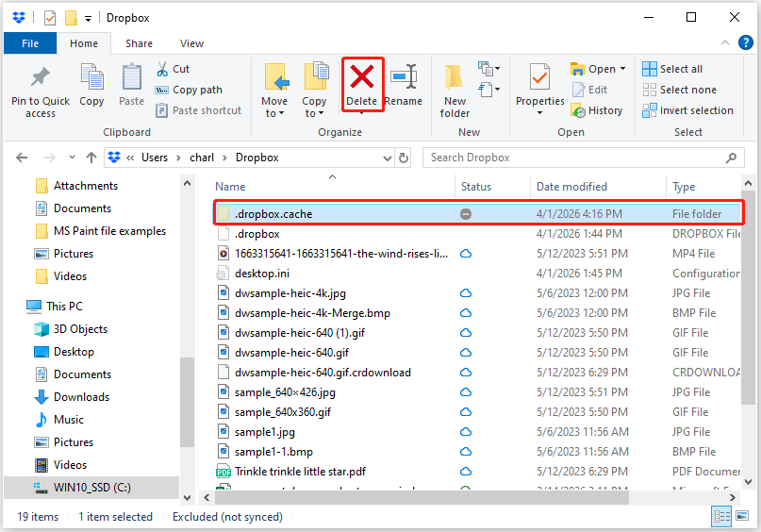Click Select none

(x=680, y=90)
